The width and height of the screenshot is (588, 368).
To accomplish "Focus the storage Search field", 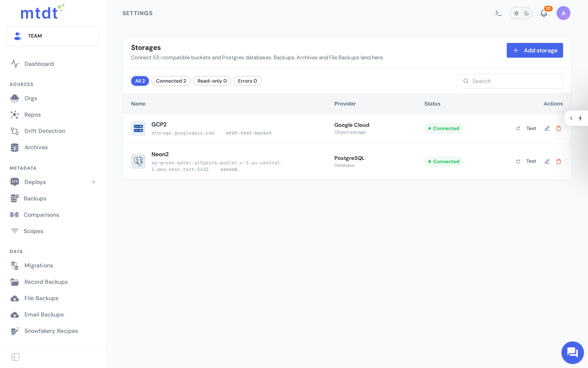I will click(x=510, y=81).
